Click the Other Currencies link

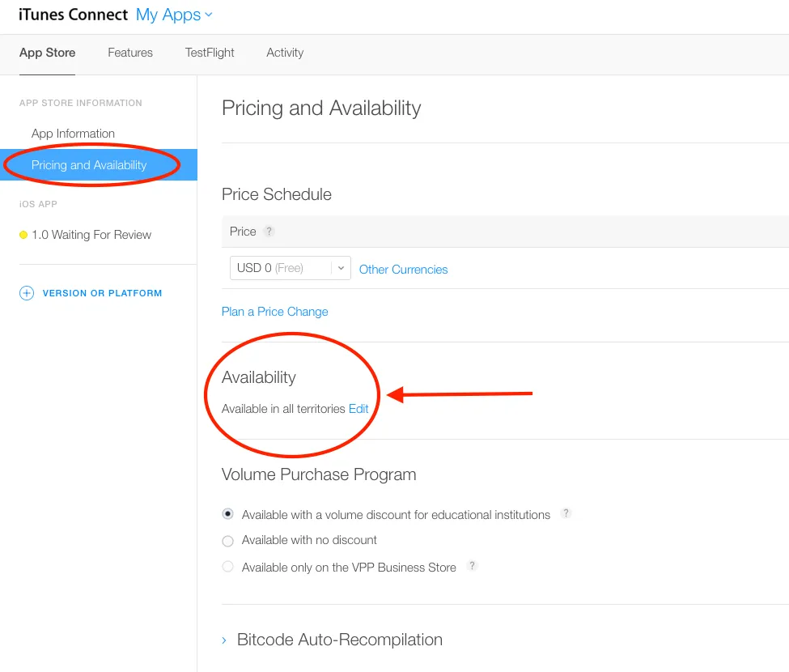403,270
